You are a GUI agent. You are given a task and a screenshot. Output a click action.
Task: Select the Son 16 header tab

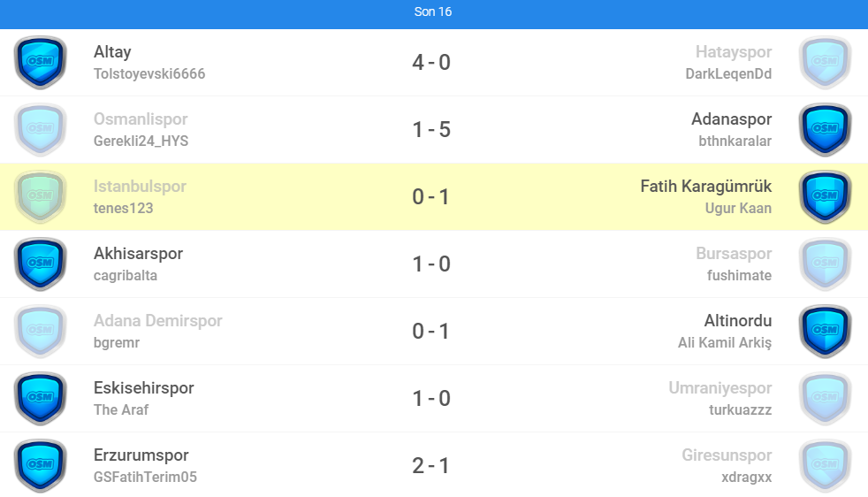tap(433, 11)
